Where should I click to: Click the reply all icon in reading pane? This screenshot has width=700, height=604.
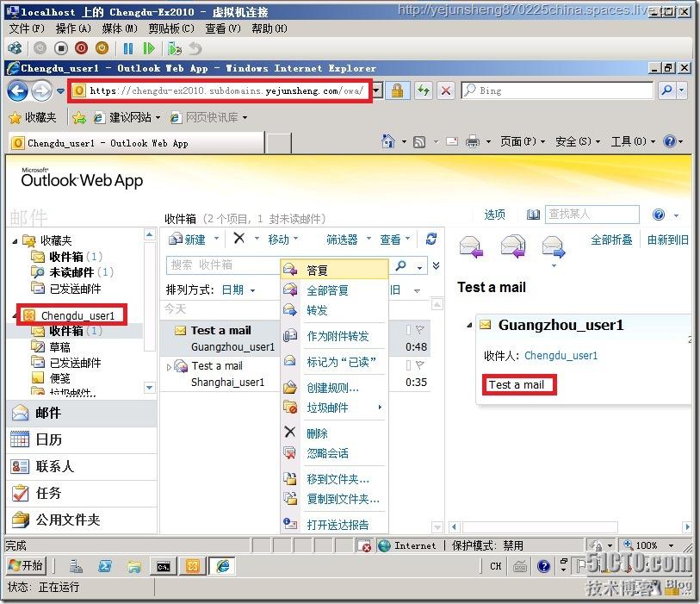(512, 246)
